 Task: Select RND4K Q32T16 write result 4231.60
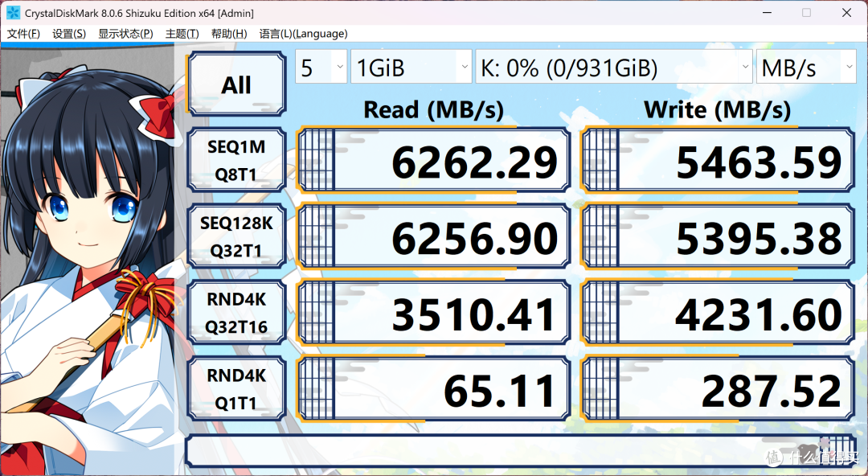coord(718,313)
